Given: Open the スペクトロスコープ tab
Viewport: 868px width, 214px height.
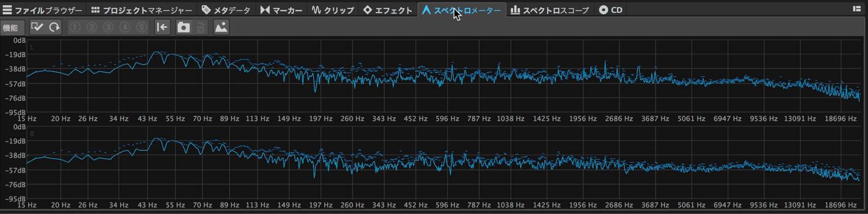Looking at the screenshot, I should click(550, 10).
